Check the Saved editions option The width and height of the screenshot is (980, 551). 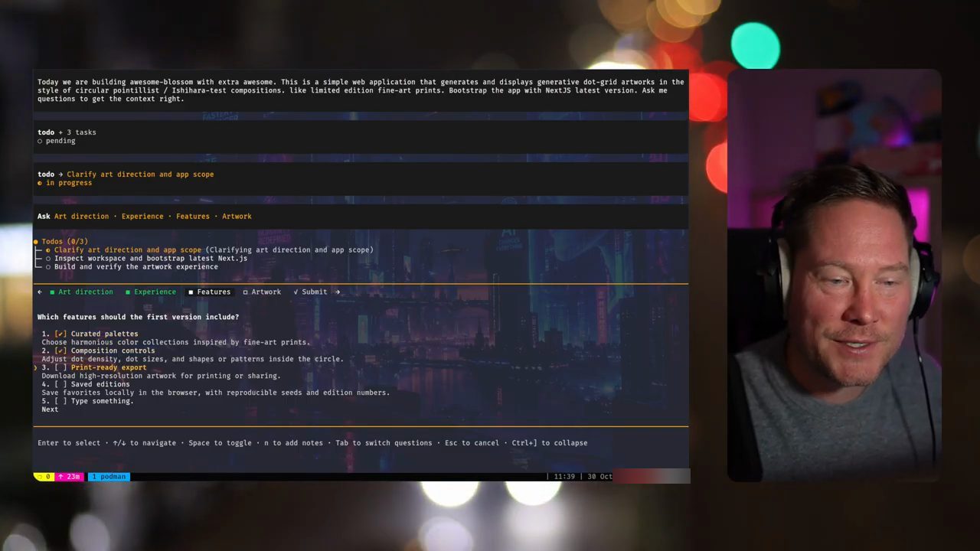(60, 384)
